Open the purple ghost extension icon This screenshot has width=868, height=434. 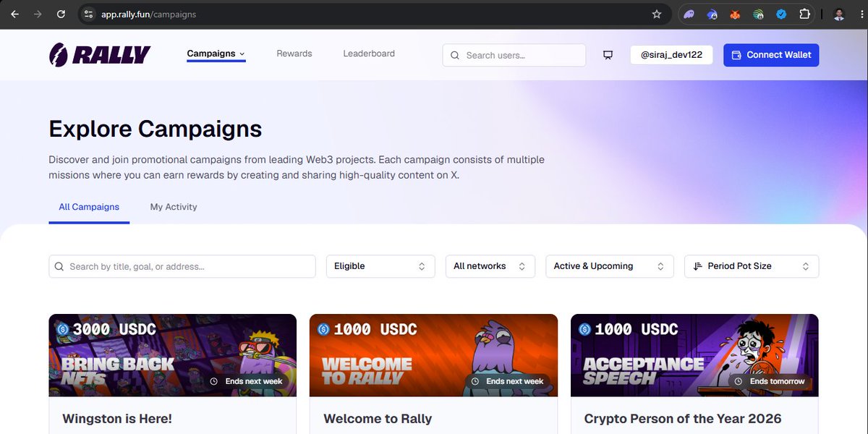tap(689, 14)
